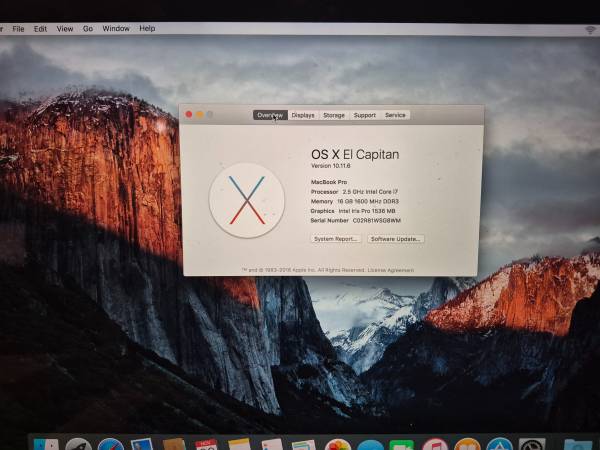Select the Support tab
This screenshot has height=450, width=600.
[x=365, y=115]
